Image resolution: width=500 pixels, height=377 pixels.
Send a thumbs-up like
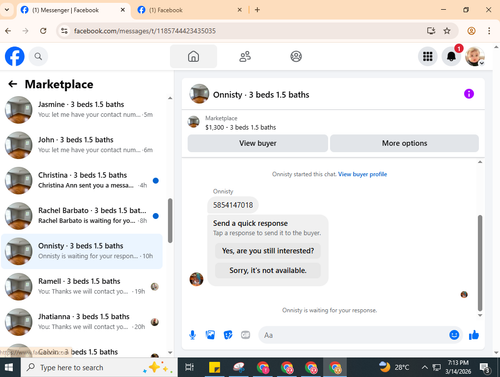[x=474, y=335]
